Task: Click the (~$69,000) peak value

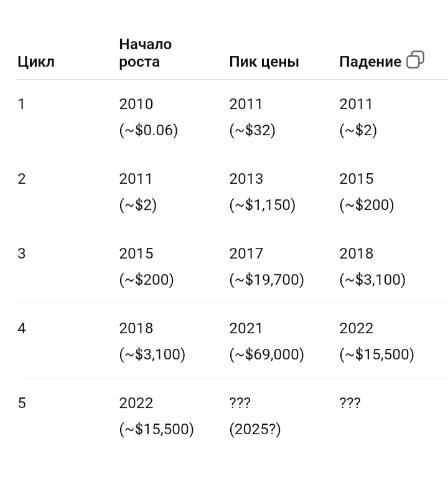Action: [x=267, y=354]
